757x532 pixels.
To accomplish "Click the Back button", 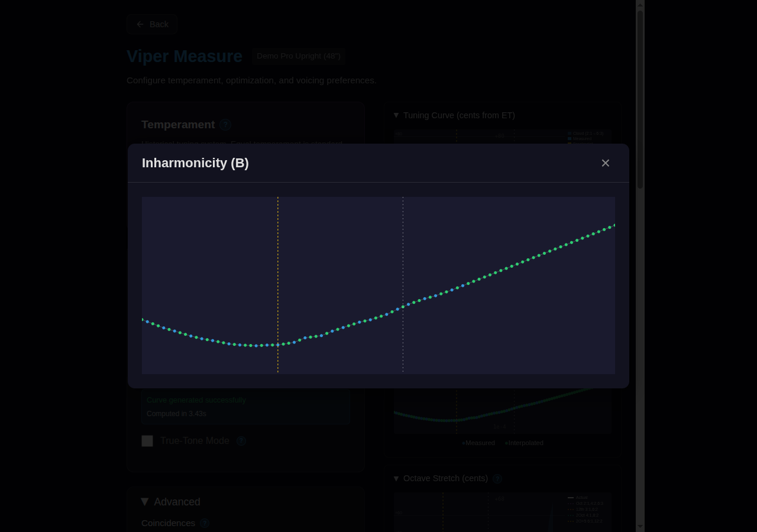I will (151, 24).
